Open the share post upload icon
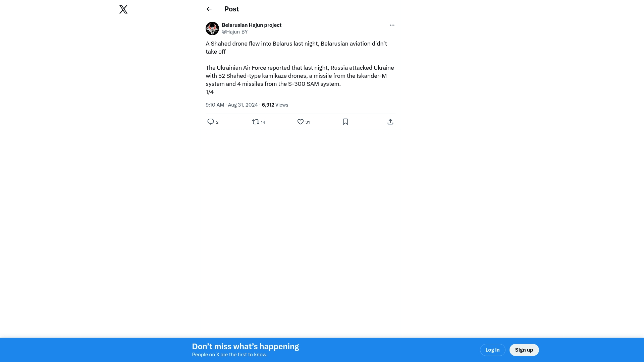The image size is (644, 362). (x=390, y=122)
